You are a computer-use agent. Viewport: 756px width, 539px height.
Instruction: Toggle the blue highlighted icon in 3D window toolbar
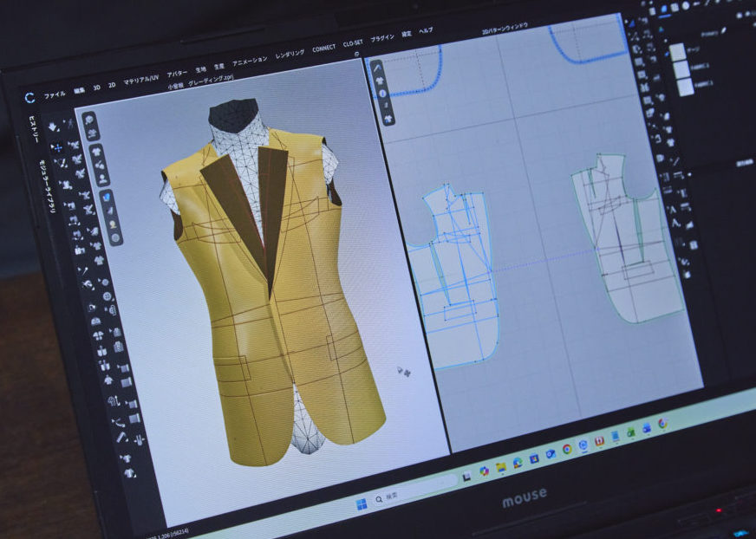point(107,198)
